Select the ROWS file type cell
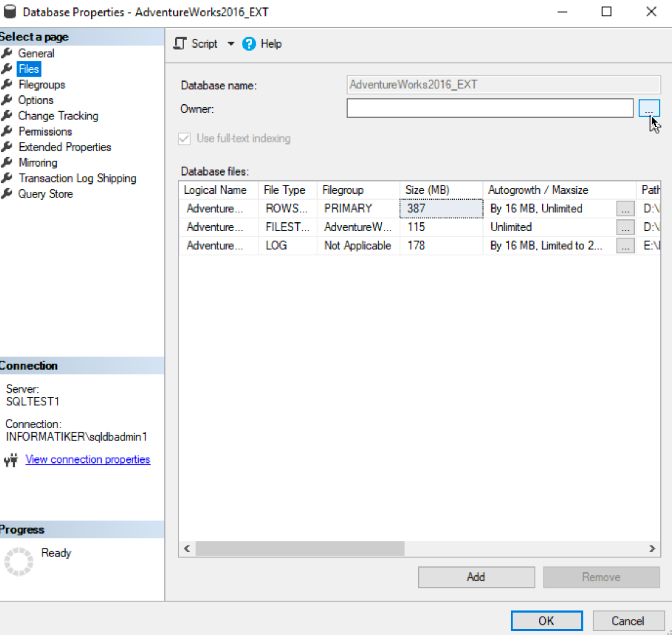672x635 pixels. tap(288, 209)
